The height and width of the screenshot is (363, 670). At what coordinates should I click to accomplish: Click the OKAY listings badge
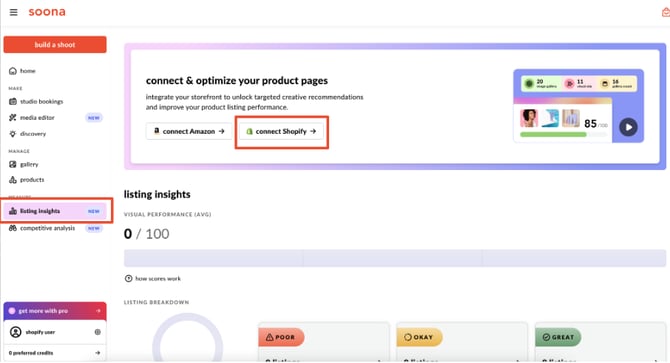[x=419, y=337]
